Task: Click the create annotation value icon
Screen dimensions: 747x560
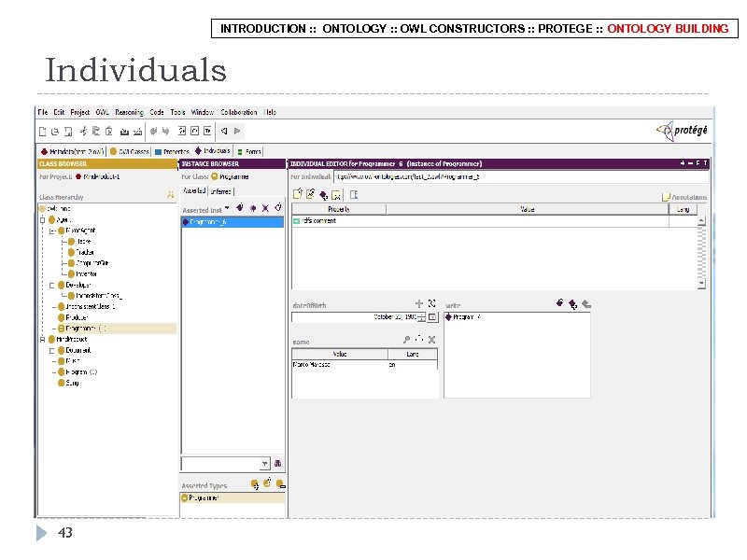Action: pos(298,194)
